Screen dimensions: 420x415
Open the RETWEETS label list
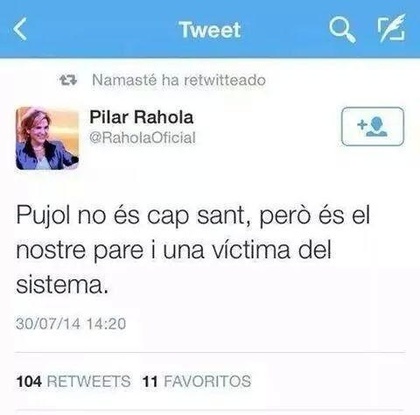89,381
